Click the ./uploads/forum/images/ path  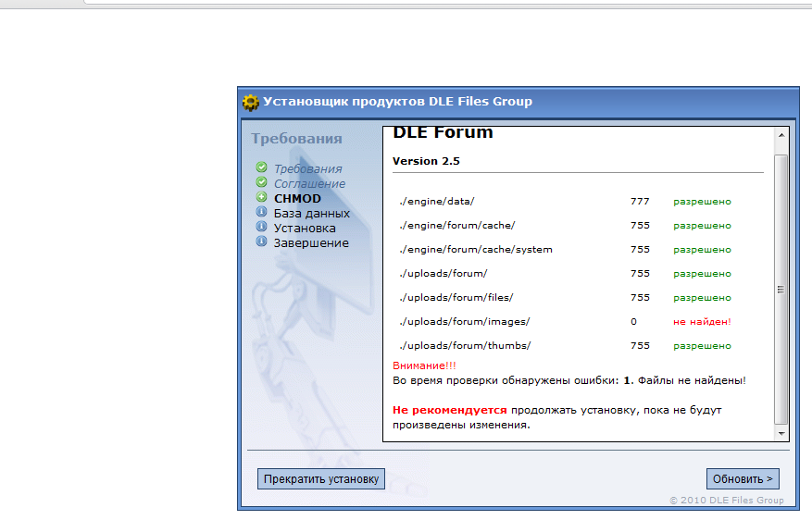click(465, 322)
